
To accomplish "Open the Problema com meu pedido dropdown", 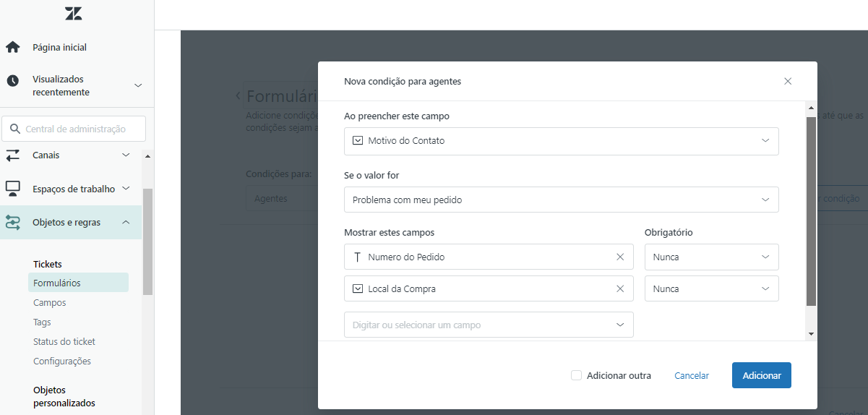I will [x=561, y=200].
